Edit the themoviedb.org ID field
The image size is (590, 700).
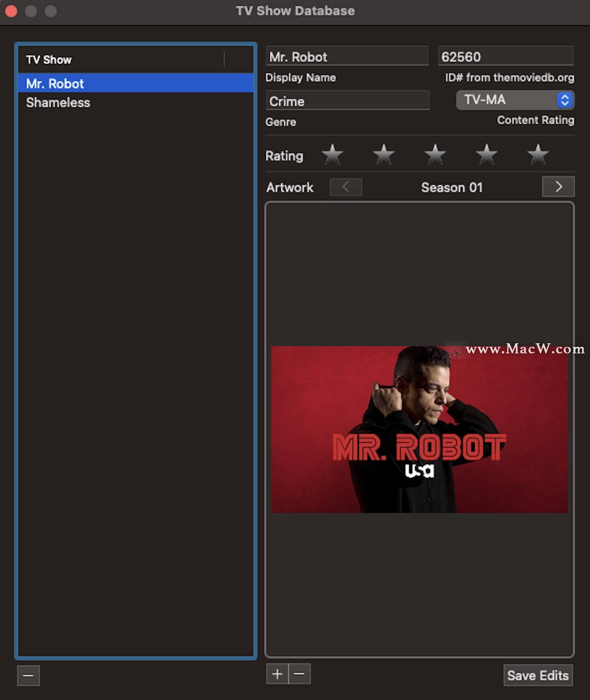[506, 56]
